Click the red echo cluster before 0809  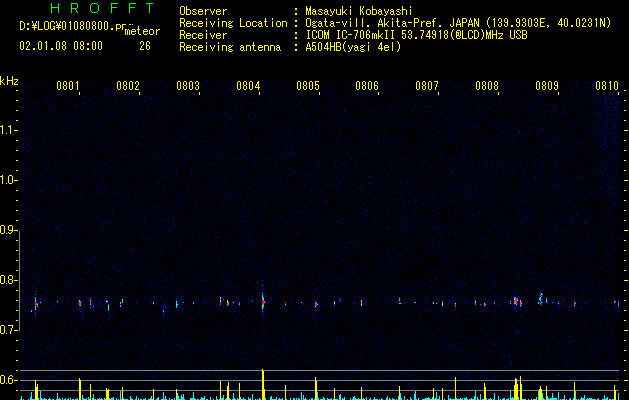516,301
